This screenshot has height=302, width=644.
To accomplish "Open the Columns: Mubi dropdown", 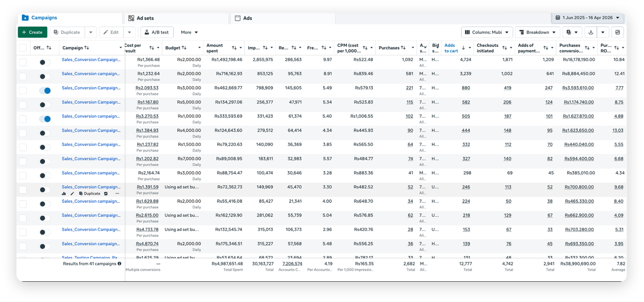I will (x=487, y=32).
